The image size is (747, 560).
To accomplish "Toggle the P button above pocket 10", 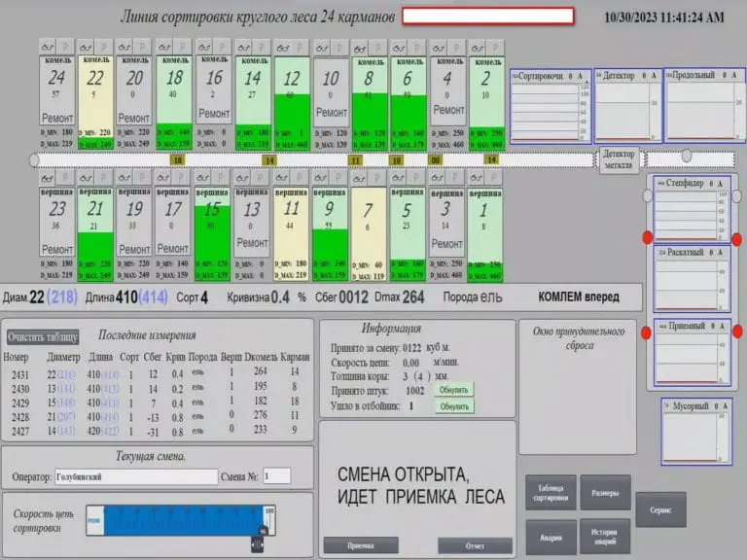I will click(339, 48).
